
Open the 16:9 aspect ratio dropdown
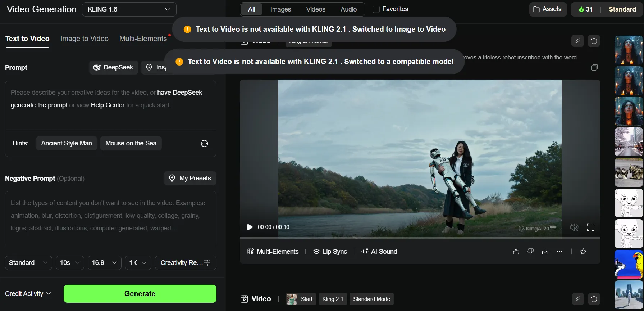[104, 263]
